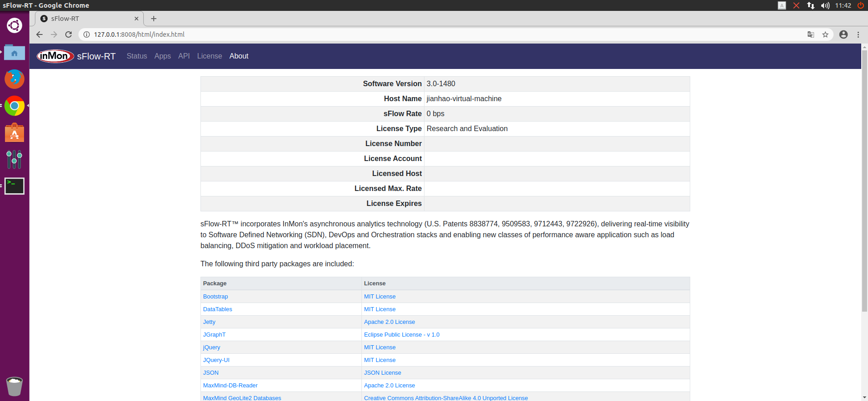Open the jQuery package link

(x=211, y=347)
